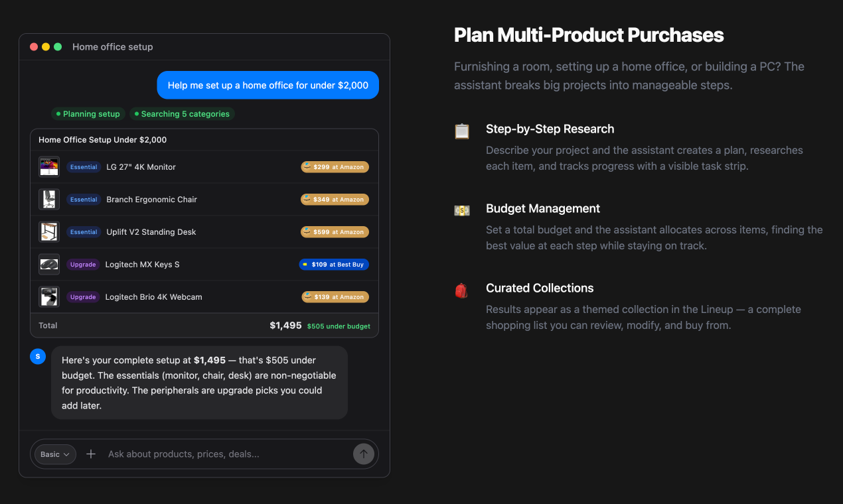Type in the Ask about products field
The image size is (843, 504).
tap(226, 454)
